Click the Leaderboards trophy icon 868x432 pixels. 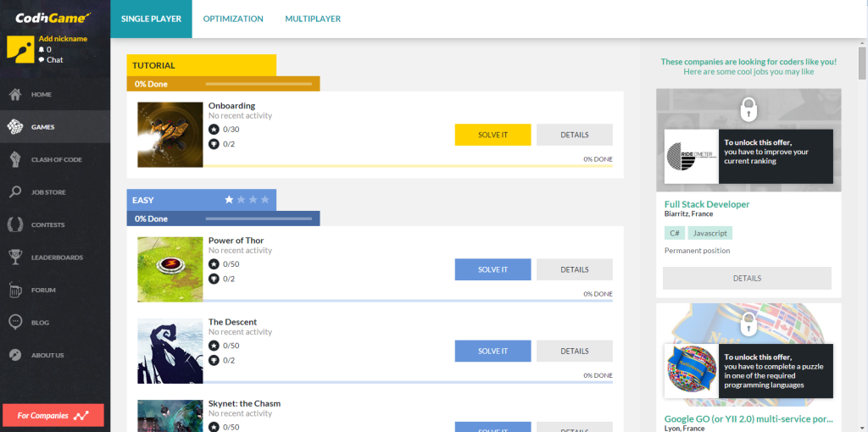15,258
